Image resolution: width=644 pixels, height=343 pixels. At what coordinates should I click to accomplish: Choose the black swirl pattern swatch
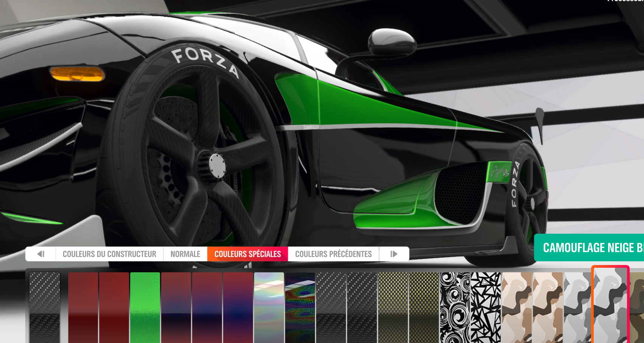(455, 307)
